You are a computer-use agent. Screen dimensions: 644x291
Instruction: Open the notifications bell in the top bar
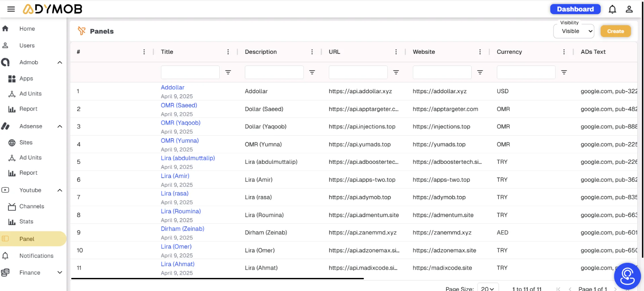[613, 9]
